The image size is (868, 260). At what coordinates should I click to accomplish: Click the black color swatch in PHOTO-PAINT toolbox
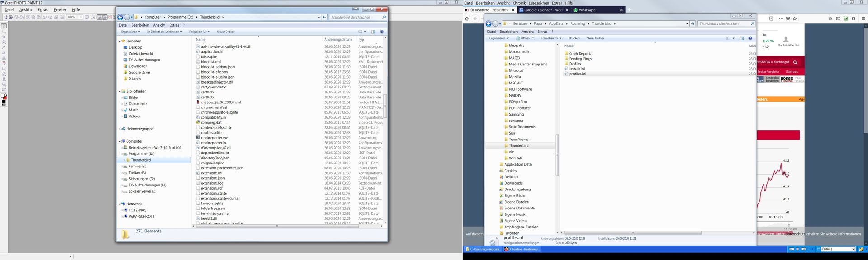(x=4, y=102)
